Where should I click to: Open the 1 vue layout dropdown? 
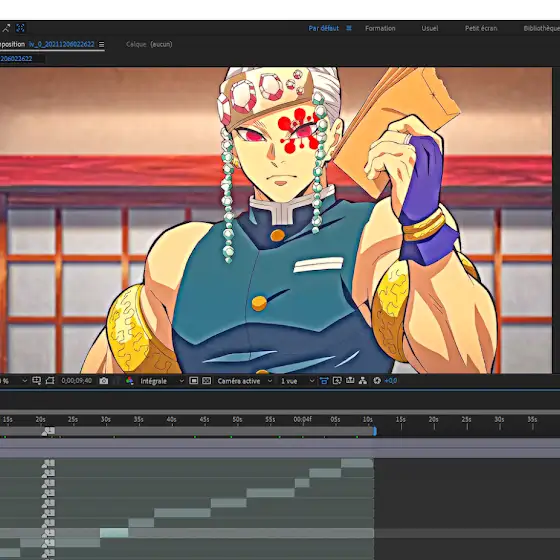point(298,381)
